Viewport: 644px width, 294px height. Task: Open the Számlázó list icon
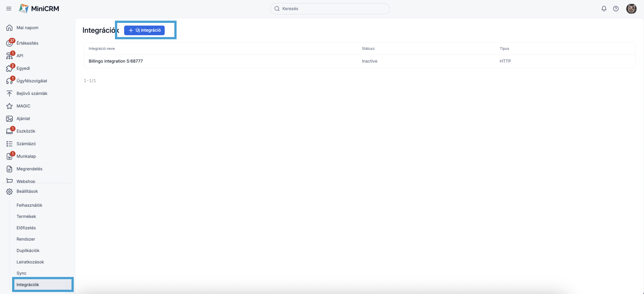tap(9, 144)
